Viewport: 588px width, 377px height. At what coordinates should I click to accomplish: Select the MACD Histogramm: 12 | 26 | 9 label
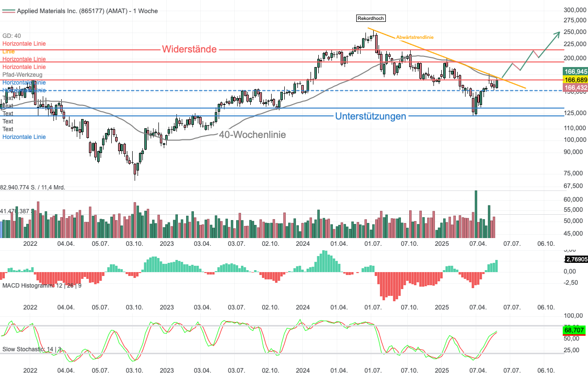[42, 285]
